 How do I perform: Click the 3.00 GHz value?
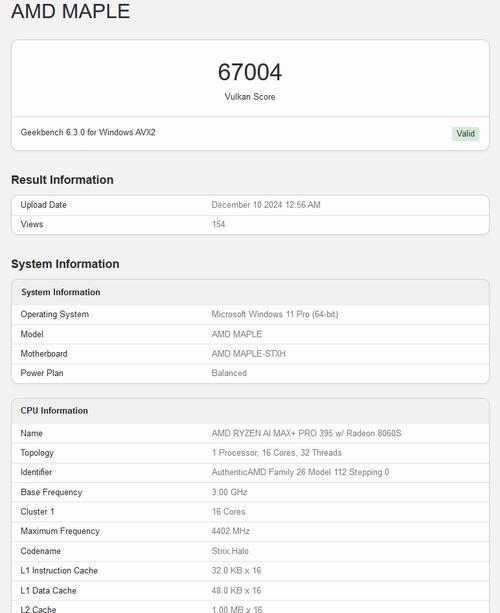pos(229,492)
